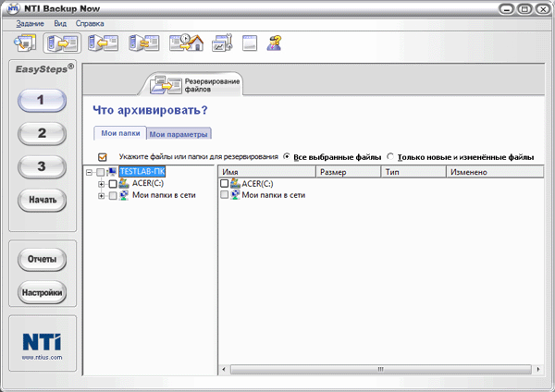Click the scrollbar left arrow
Screen dimensions: 555x392
click(224, 370)
